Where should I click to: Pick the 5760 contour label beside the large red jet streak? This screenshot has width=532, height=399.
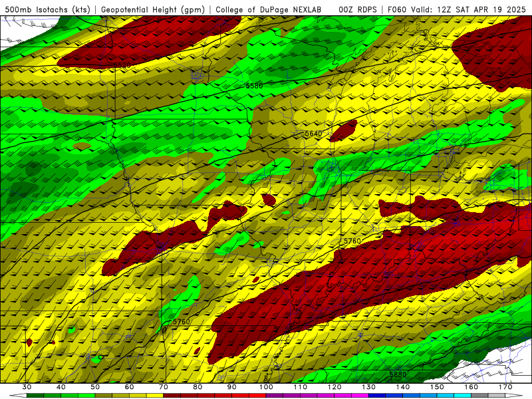tap(352, 241)
